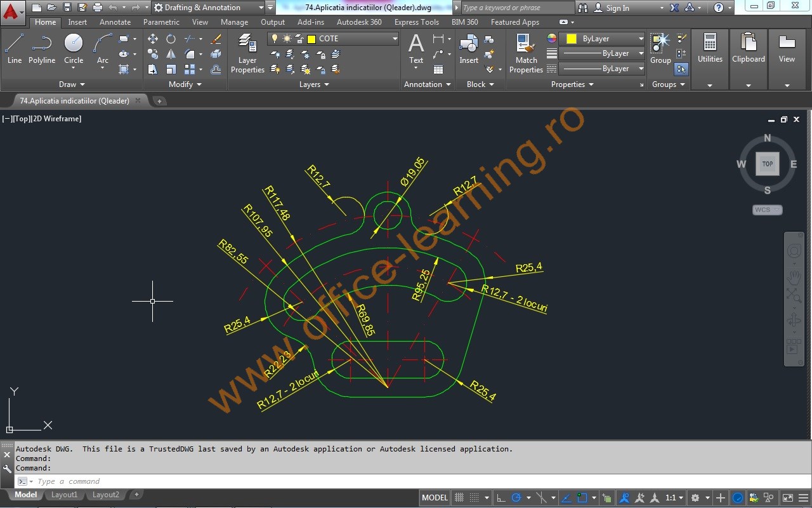Click the 2D Wireframe visual style label
The width and height of the screenshot is (812, 508).
tap(56, 119)
